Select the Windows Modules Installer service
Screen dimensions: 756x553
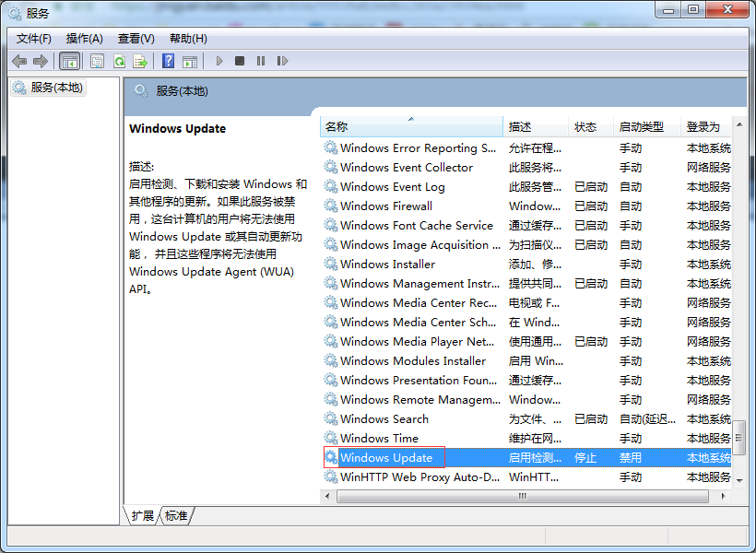[526, 360]
